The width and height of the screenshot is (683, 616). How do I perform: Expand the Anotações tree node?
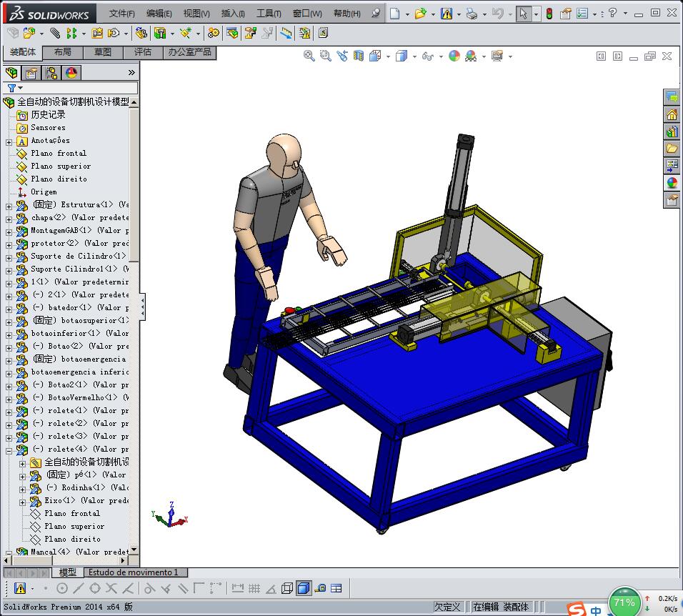9,141
